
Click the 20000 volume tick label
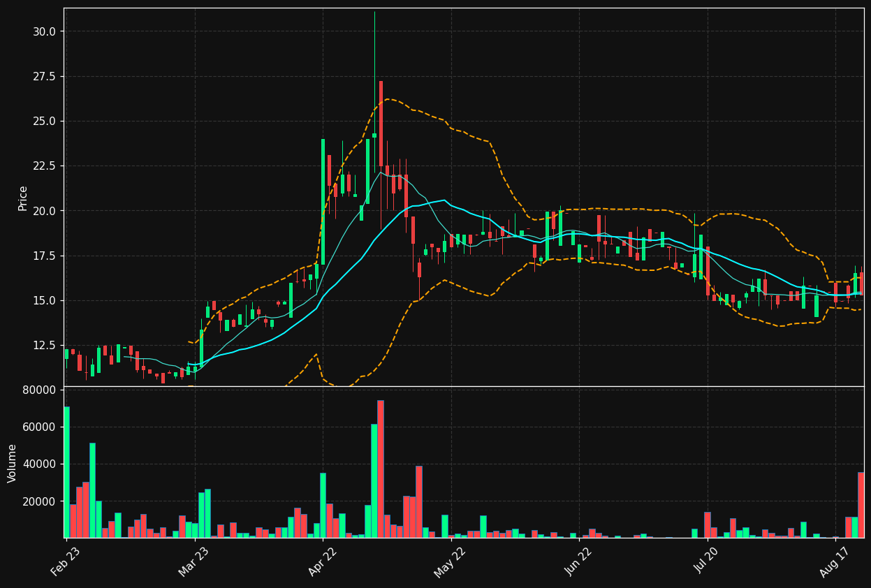(x=39, y=501)
